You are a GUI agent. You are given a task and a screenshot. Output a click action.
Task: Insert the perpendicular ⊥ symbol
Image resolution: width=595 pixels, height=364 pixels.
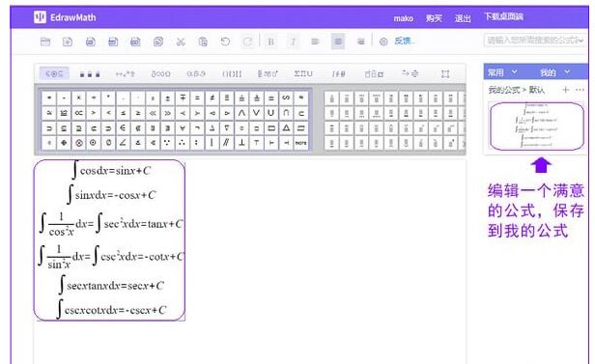[241, 143]
